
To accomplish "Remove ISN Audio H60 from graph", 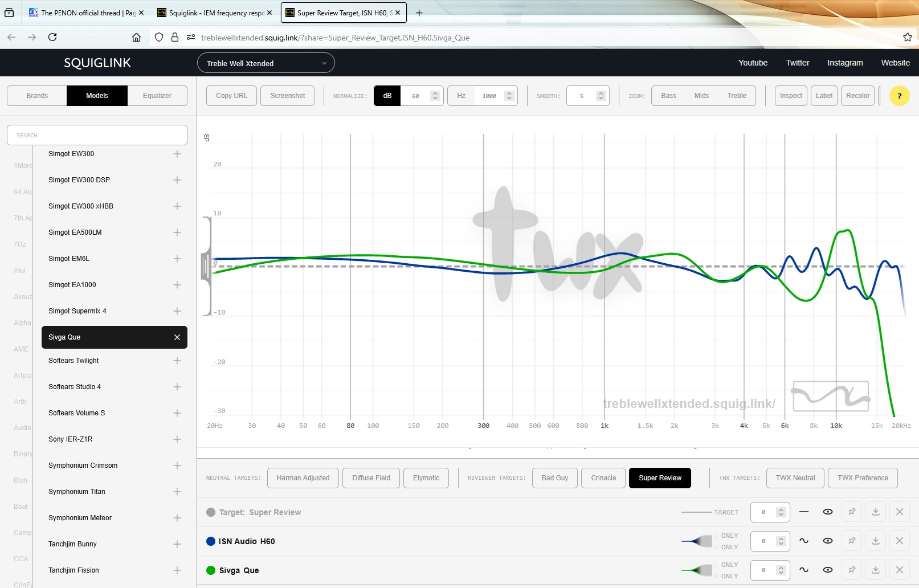I will pos(900,541).
